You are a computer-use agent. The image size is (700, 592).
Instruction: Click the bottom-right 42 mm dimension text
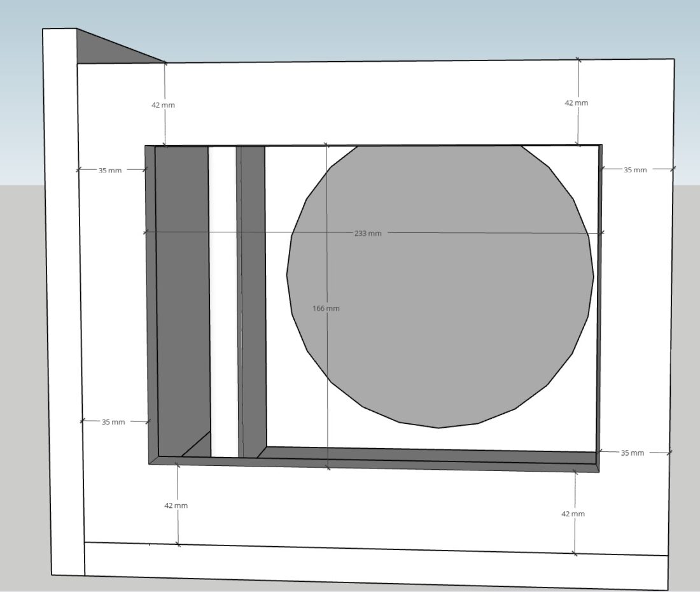coord(573,512)
